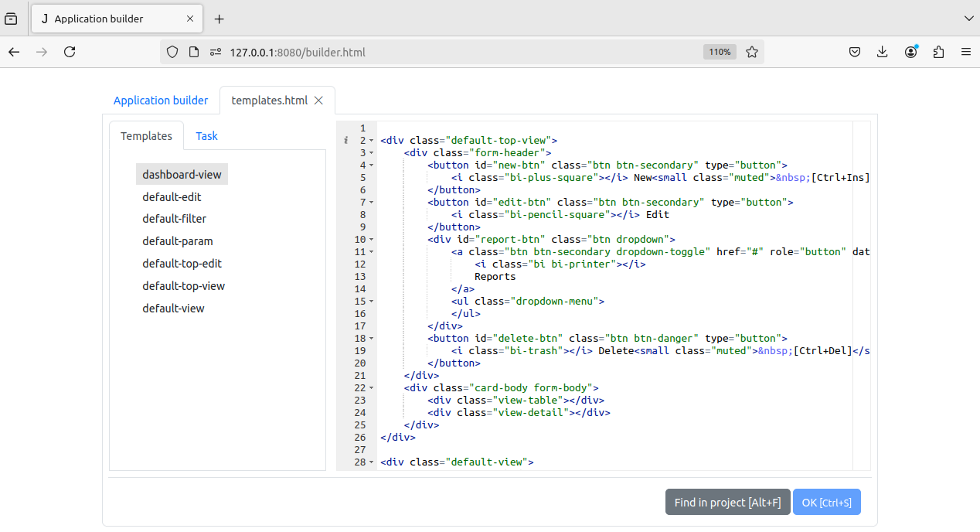Open the list-all-tabs chevron
The image size is (980, 532).
pyautogui.click(x=968, y=18)
